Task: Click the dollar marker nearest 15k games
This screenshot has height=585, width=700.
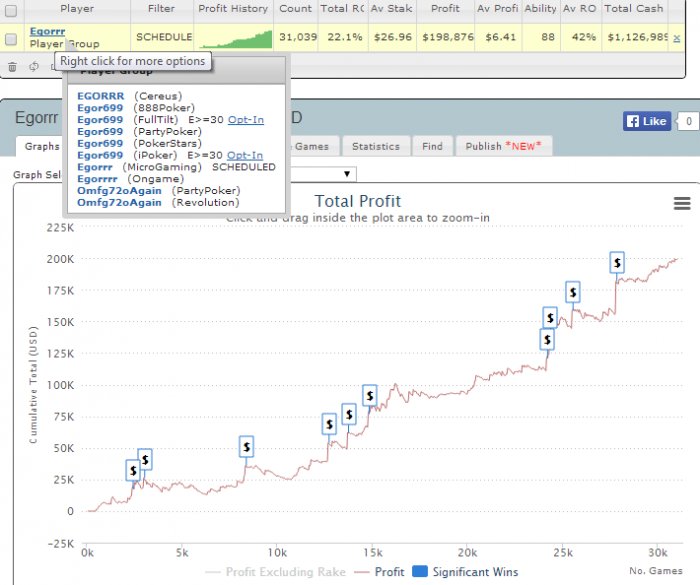Action: pos(369,395)
